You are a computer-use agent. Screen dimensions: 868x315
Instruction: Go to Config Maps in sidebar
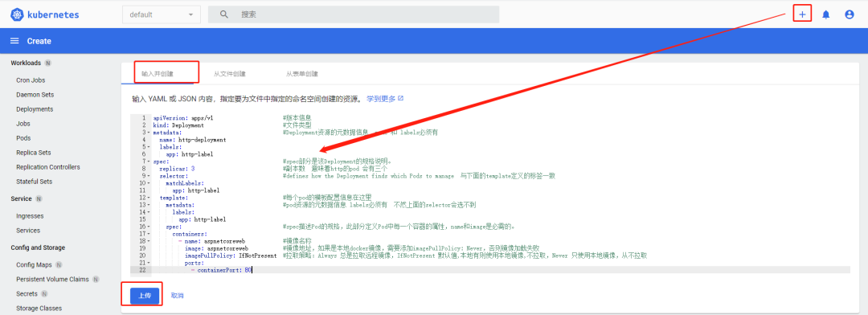[x=35, y=264]
